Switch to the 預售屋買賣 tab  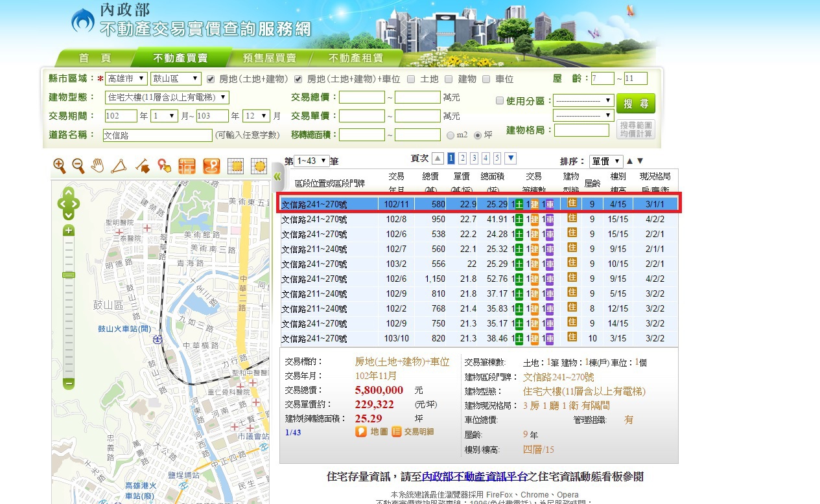pos(269,58)
